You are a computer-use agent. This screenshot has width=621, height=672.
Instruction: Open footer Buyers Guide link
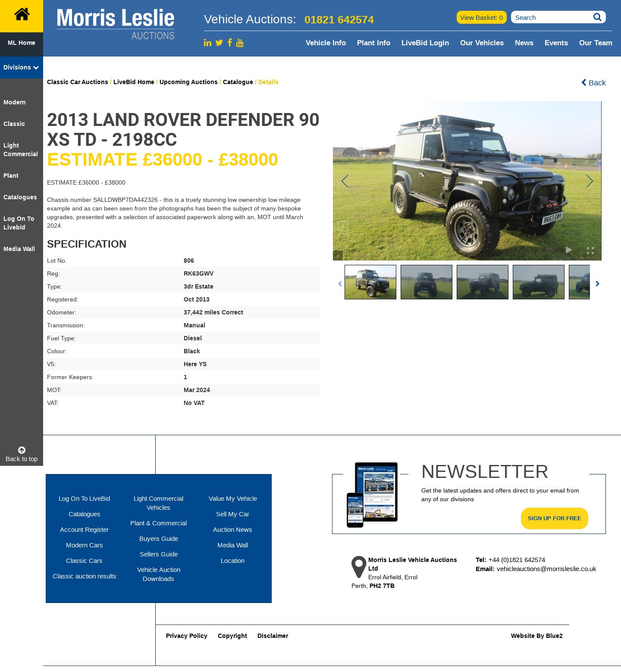(x=159, y=539)
